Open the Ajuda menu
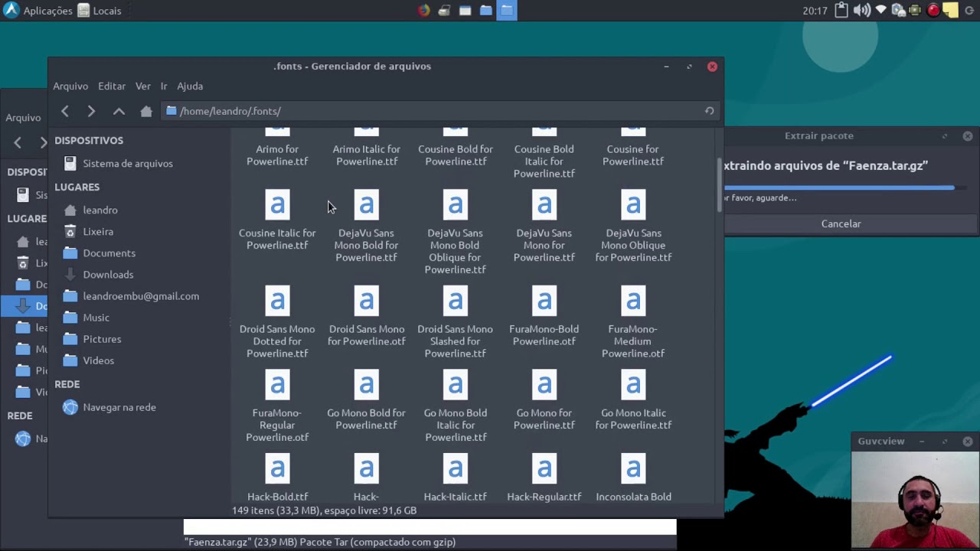This screenshot has width=980, height=551. coord(190,86)
